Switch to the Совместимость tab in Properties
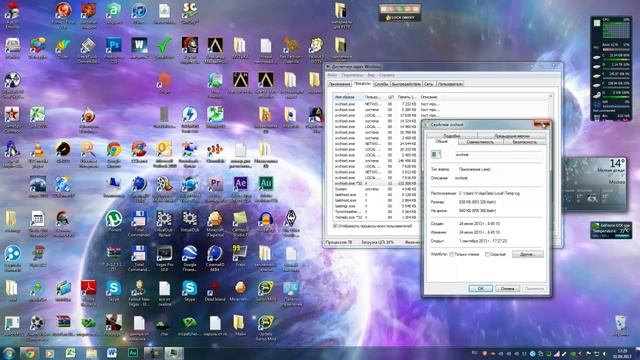 (x=480, y=142)
